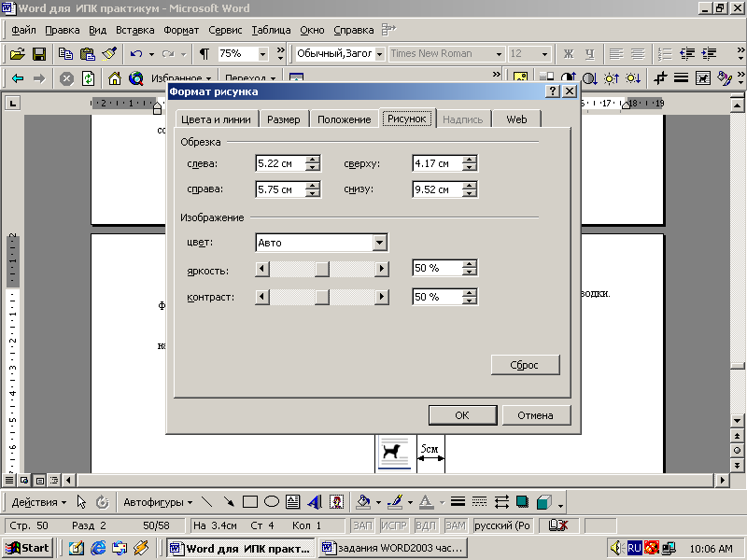Select the Line drawing tool
Viewport: 747px width, 560px height.
click(x=206, y=502)
